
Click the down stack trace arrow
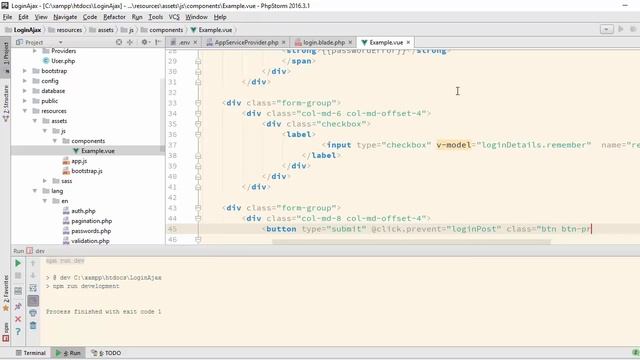coord(33,276)
